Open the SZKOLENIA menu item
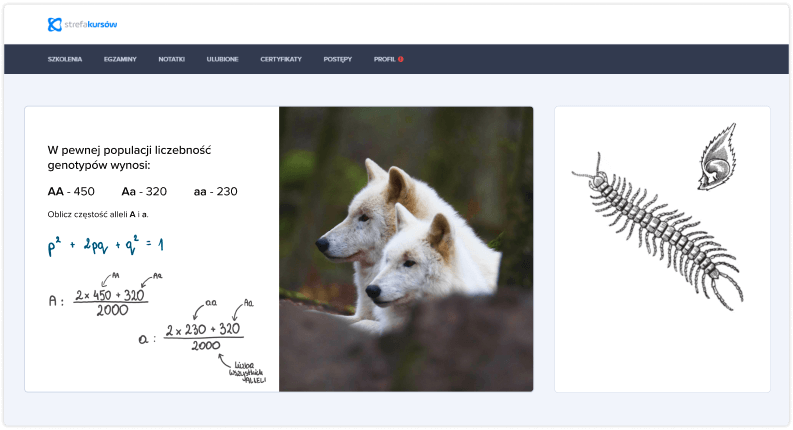793x430 pixels. (65, 59)
